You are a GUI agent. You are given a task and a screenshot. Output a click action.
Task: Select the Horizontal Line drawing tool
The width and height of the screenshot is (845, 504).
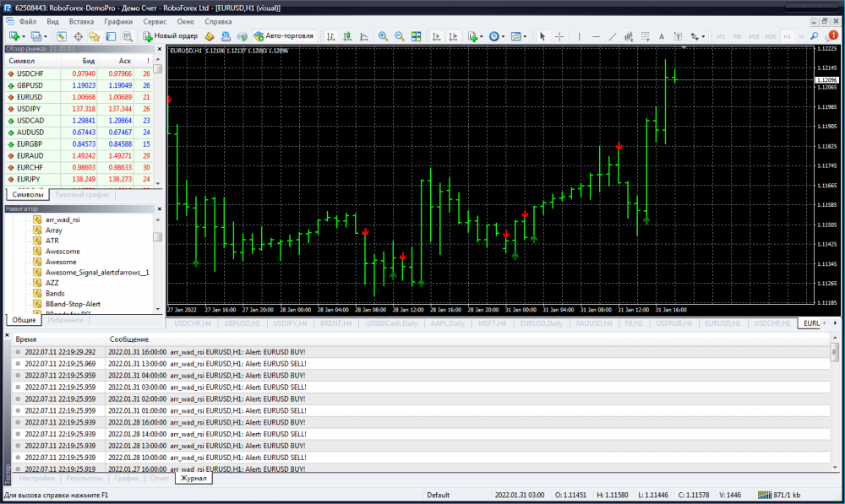596,36
